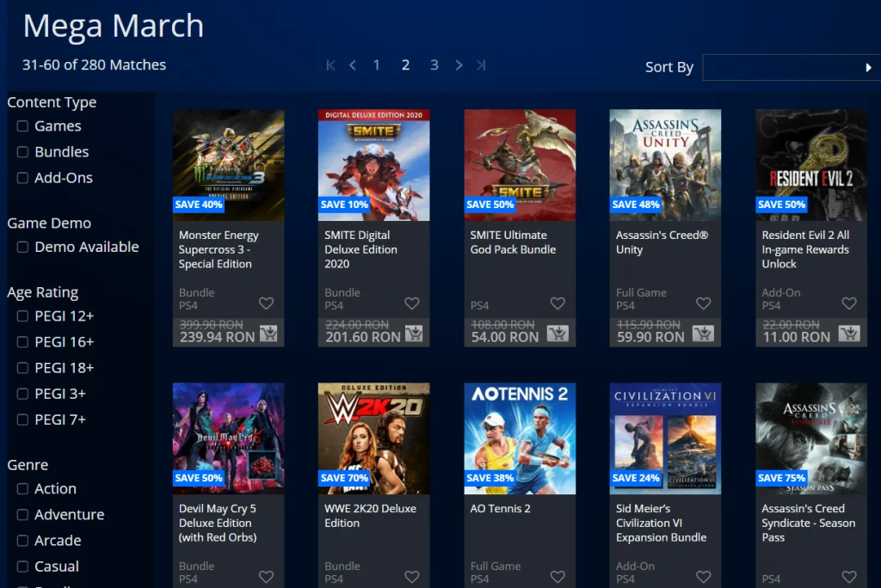Open SMITE Ultimate God Pack cover image
This screenshot has height=588, width=881.
(520, 165)
